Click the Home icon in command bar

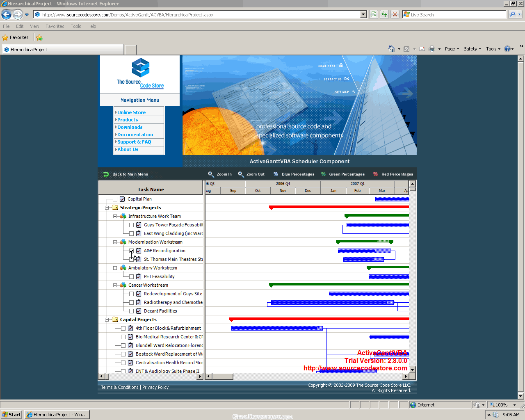(392, 49)
